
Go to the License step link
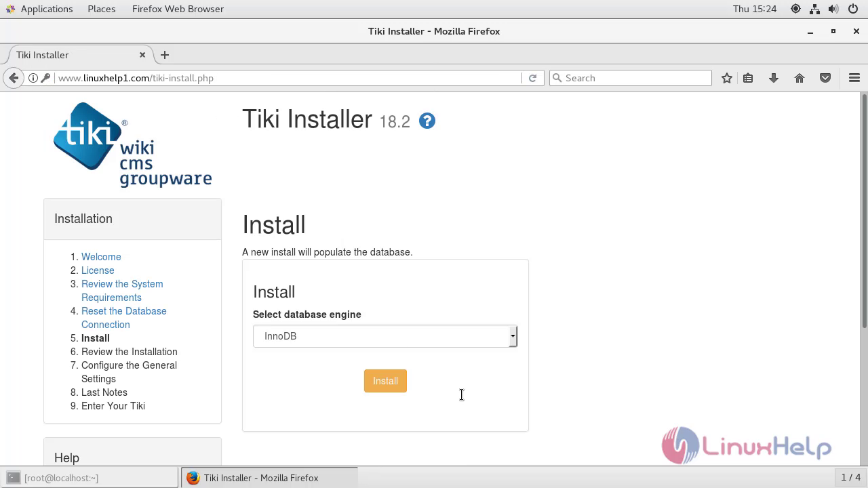(98, 270)
